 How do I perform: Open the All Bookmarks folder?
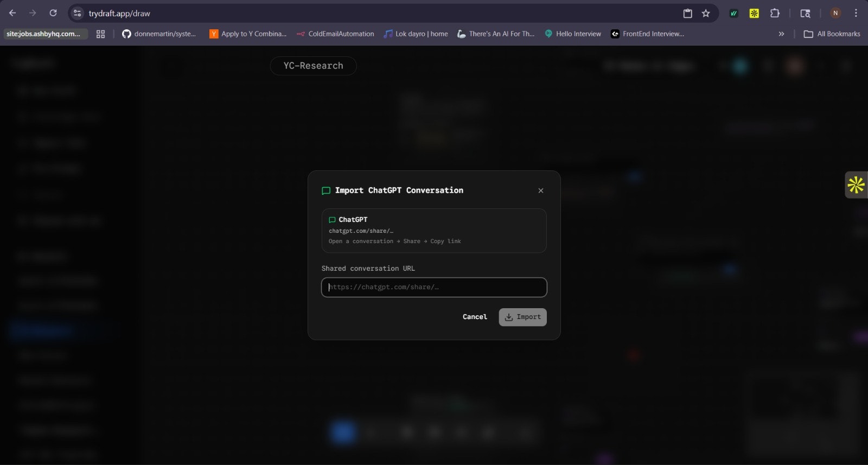click(832, 34)
